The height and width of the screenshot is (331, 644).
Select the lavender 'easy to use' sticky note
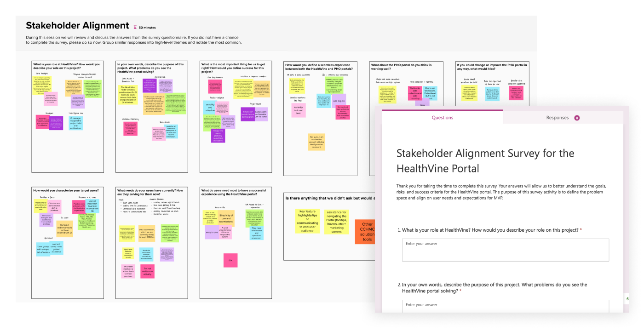[x=212, y=232]
